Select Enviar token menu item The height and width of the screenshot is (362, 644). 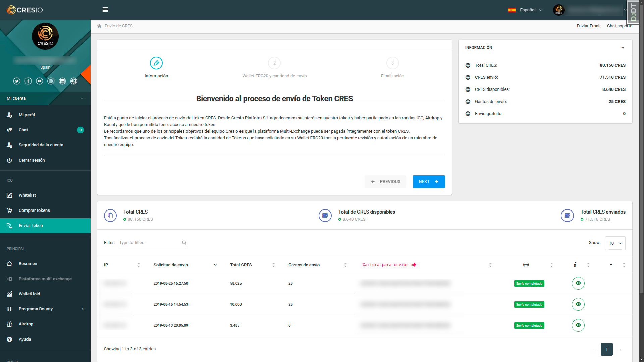click(x=45, y=226)
